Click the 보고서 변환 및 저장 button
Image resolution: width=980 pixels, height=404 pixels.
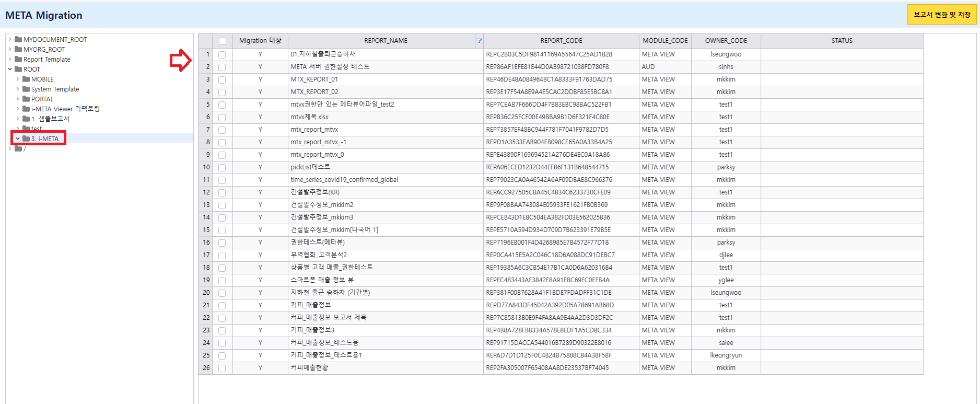(942, 15)
